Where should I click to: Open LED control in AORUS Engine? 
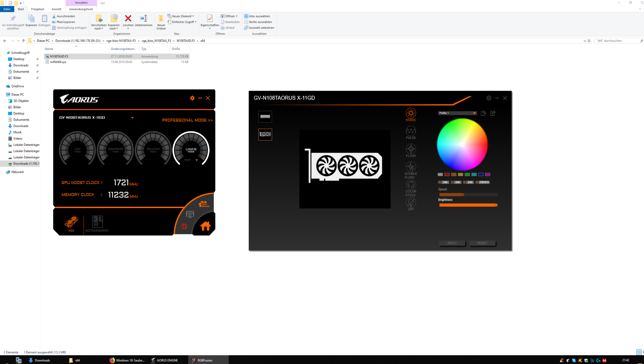(184, 226)
